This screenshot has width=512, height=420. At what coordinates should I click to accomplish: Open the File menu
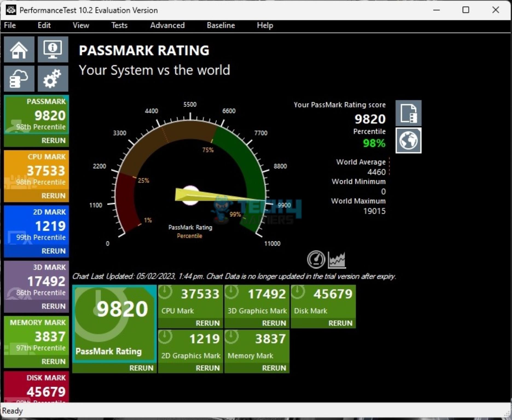click(x=10, y=25)
